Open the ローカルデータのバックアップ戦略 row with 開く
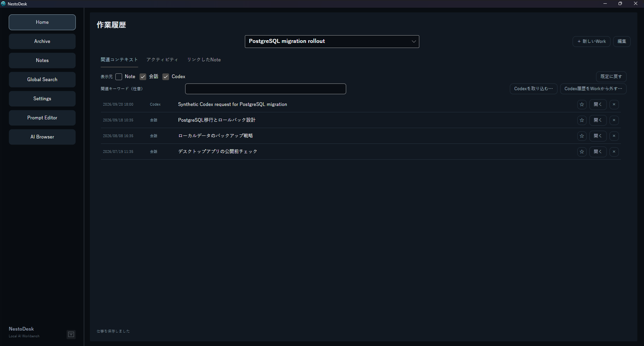Image resolution: width=644 pixels, height=346 pixels. [x=598, y=136]
